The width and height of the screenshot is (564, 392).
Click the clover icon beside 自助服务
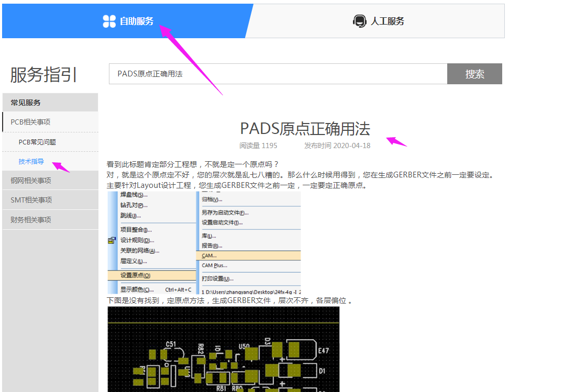[109, 21]
